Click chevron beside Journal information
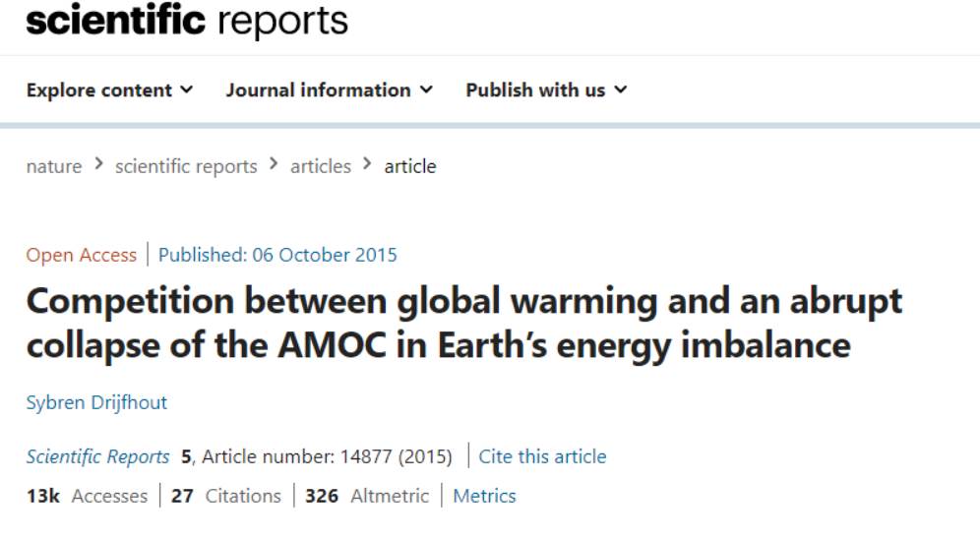The width and height of the screenshot is (980, 541). (426, 90)
